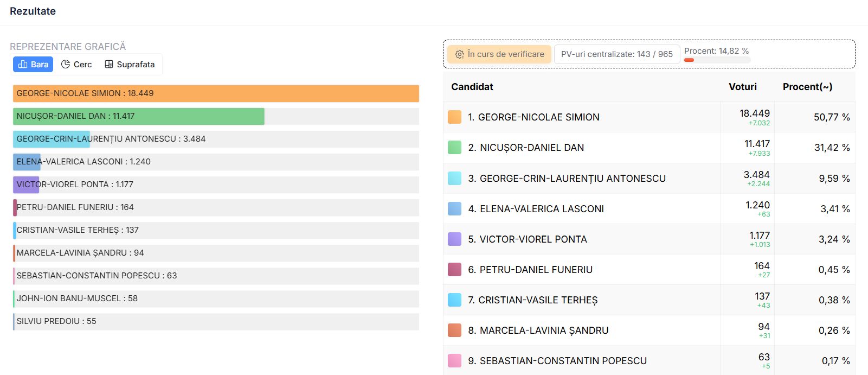This screenshot has width=868, height=375.
Task: Click pink swatch for Sebastian-Constantin Popescu
Action: [x=455, y=361]
